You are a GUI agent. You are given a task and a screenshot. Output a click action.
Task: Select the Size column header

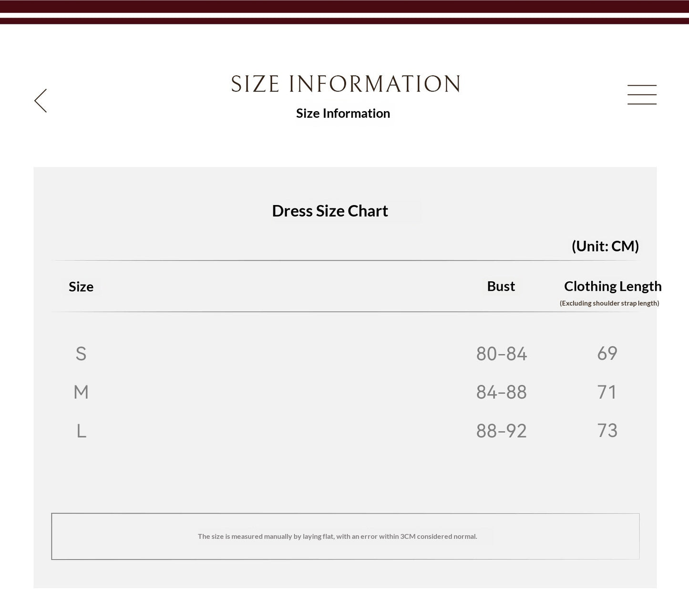(81, 287)
